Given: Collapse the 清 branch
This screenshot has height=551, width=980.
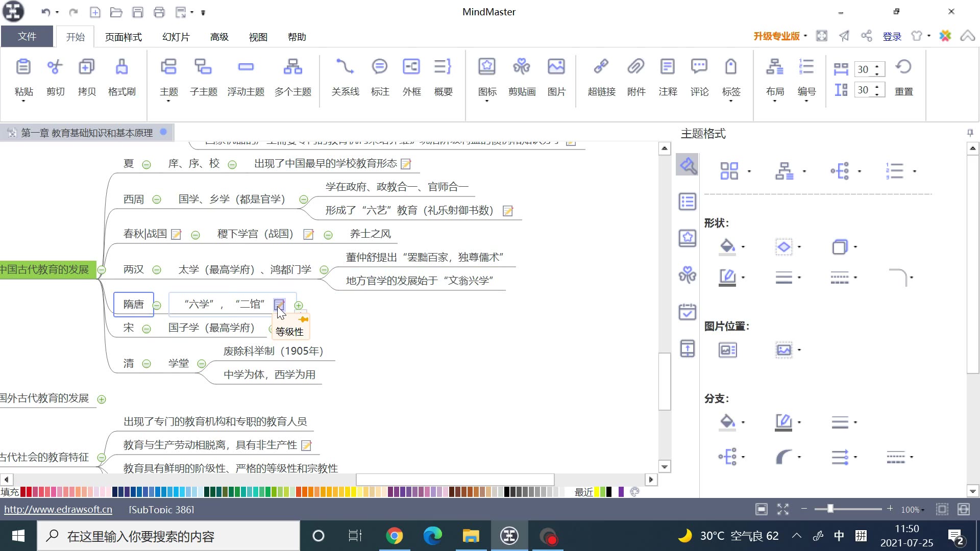Looking at the screenshot, I should (146, 364).
